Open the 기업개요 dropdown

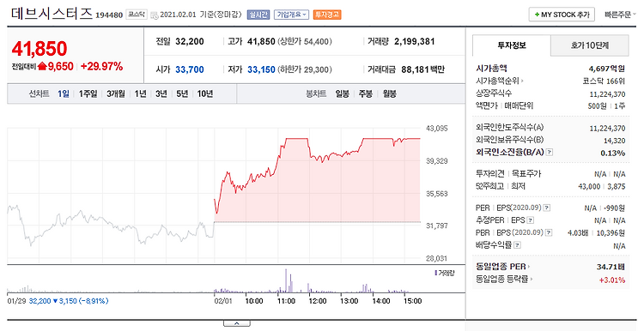click(292, 15)
